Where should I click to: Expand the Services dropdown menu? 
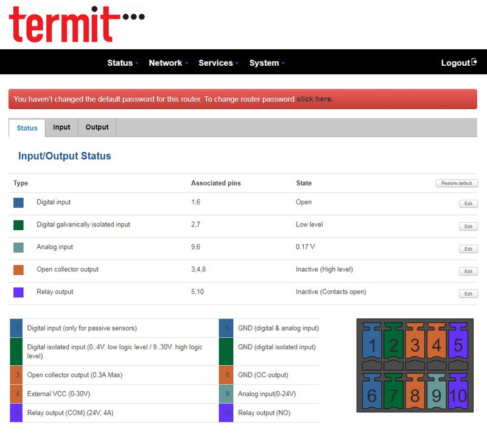click(x=218, y=63)
